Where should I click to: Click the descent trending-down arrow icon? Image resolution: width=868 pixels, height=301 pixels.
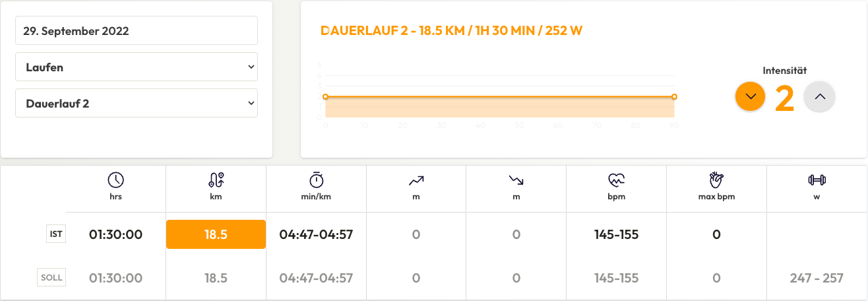tap(516, 180)
